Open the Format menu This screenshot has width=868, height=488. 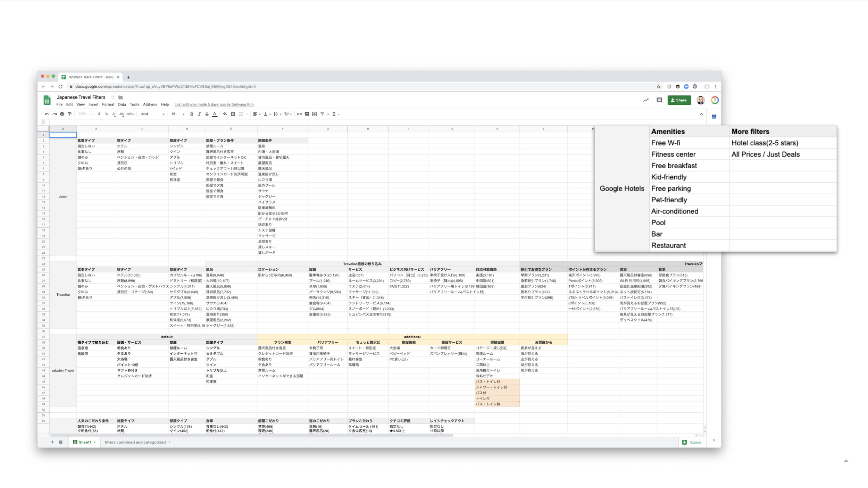point(108,104)
